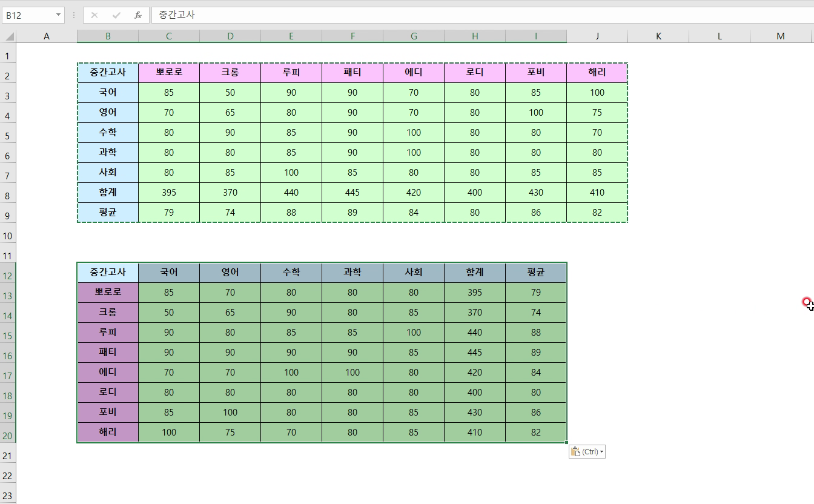Select column A header
Viewport: 814px width, 504px height.
click(47, 36)
